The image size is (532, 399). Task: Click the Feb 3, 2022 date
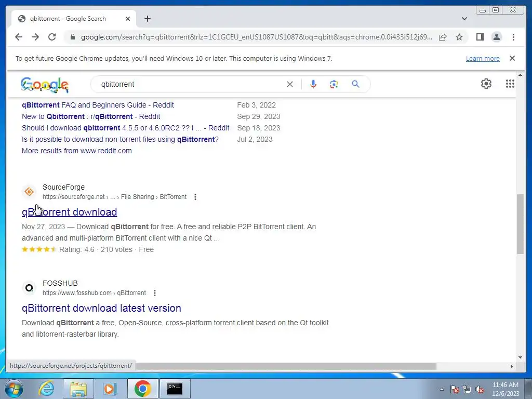coord(256,105)
